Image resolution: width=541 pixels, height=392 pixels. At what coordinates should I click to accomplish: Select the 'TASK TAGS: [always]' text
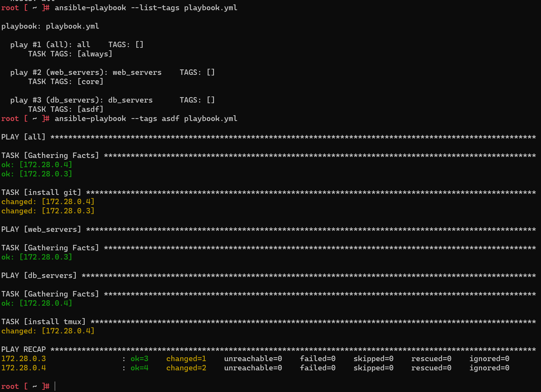pyautogui.click(x=70, y=54)
